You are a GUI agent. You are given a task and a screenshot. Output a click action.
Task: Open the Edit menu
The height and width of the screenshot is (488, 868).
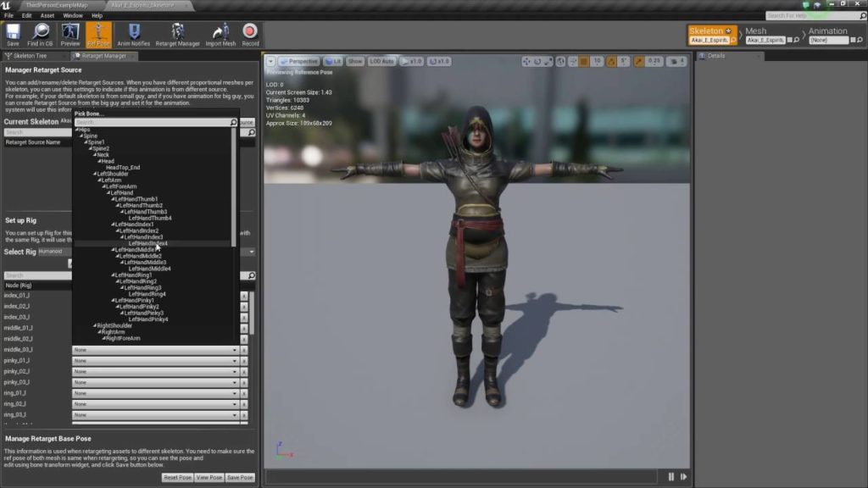[26, 15]
